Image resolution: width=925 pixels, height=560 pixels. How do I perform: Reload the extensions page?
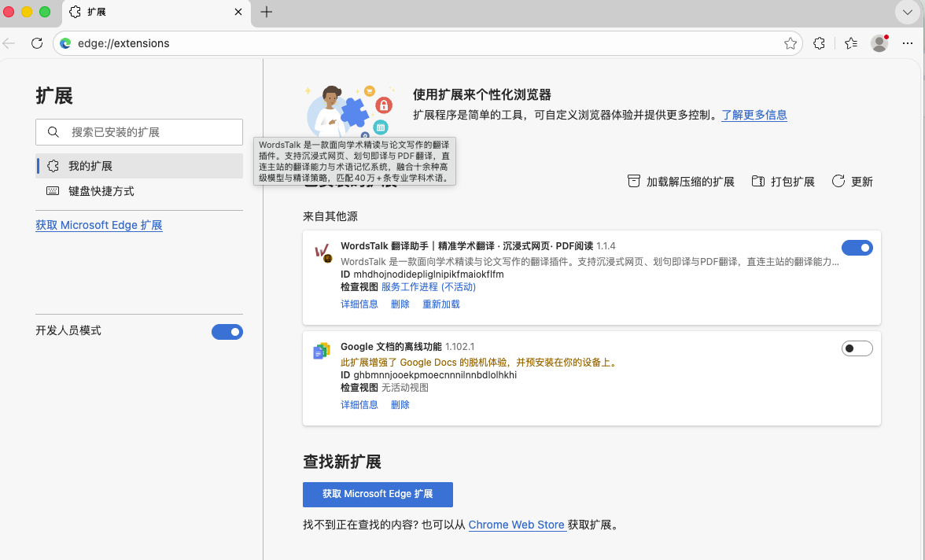(37, 43)
